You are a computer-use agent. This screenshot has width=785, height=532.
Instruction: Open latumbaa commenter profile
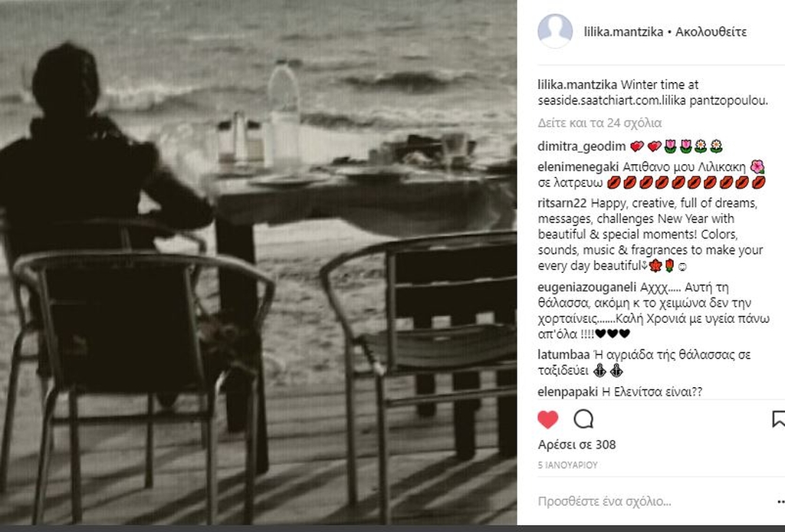(x=563, y=355)
